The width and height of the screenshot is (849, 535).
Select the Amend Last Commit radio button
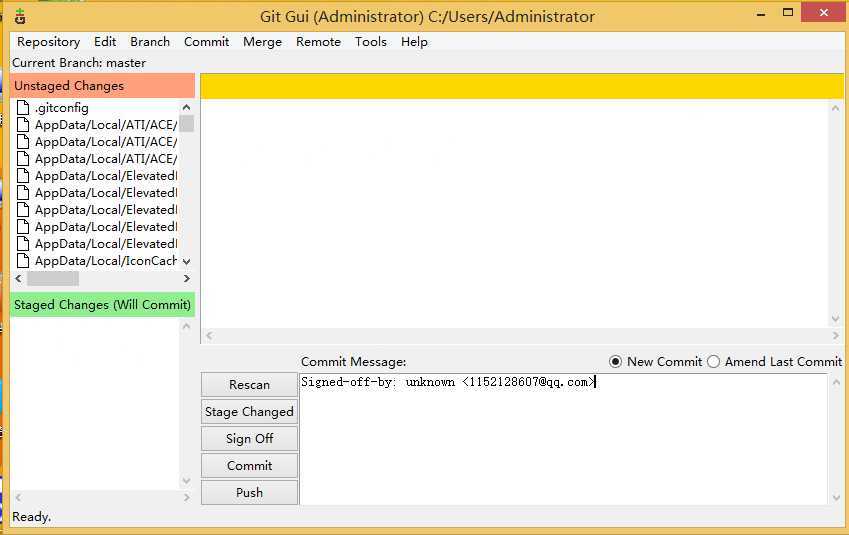[x=714, y=362]
